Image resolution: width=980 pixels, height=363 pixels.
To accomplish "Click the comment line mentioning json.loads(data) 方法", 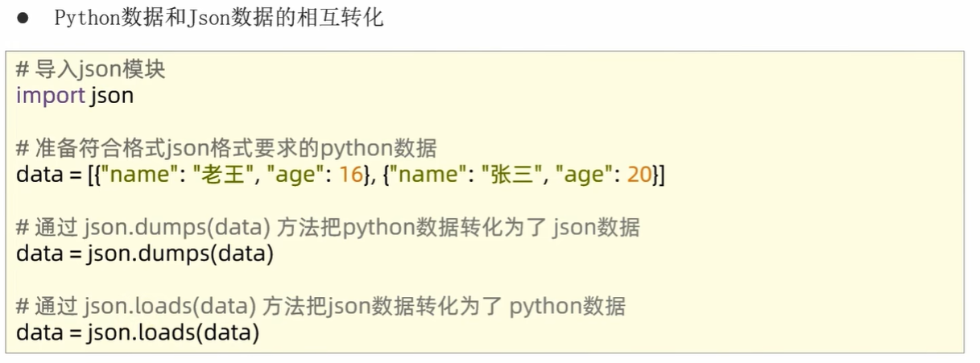I will tap(320, 306).
